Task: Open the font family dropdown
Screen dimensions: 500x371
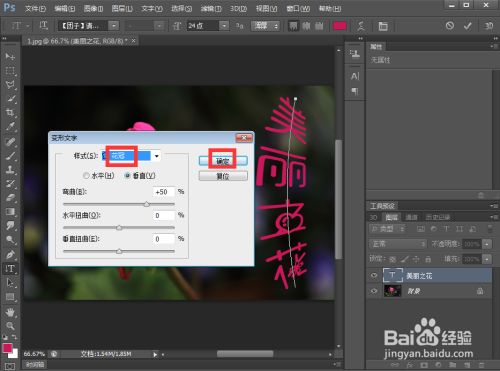Action: [x=114, y=26]
